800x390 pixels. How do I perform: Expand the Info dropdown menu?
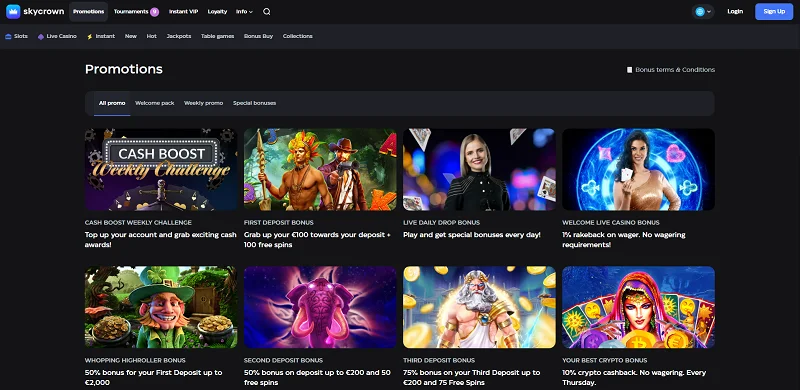244,12
